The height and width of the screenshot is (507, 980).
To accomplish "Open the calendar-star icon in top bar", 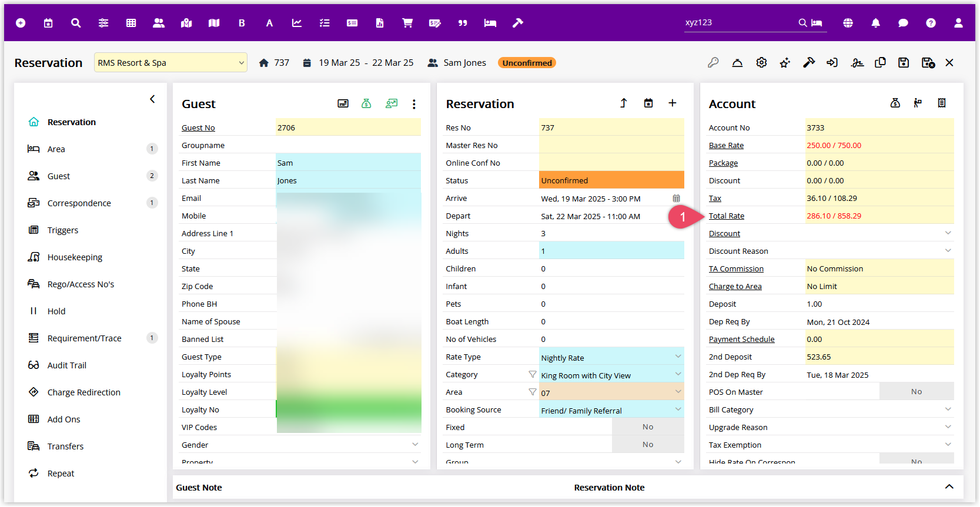I will coord(48,23).
